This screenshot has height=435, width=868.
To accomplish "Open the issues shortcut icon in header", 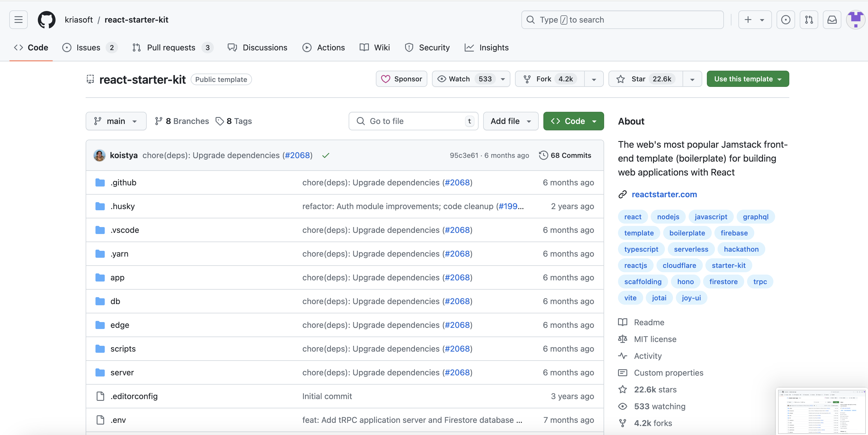I will tap(786, 20).
